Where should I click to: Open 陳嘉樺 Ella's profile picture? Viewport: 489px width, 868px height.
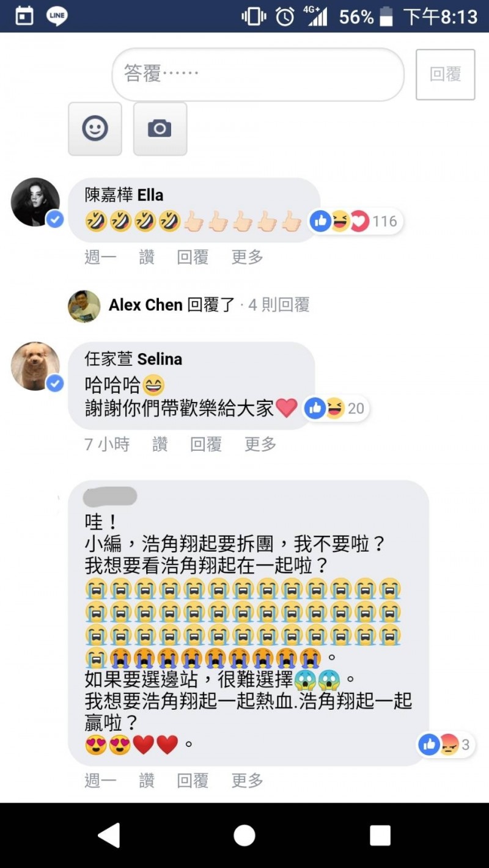pyautogui.click(x=35, y=202)
